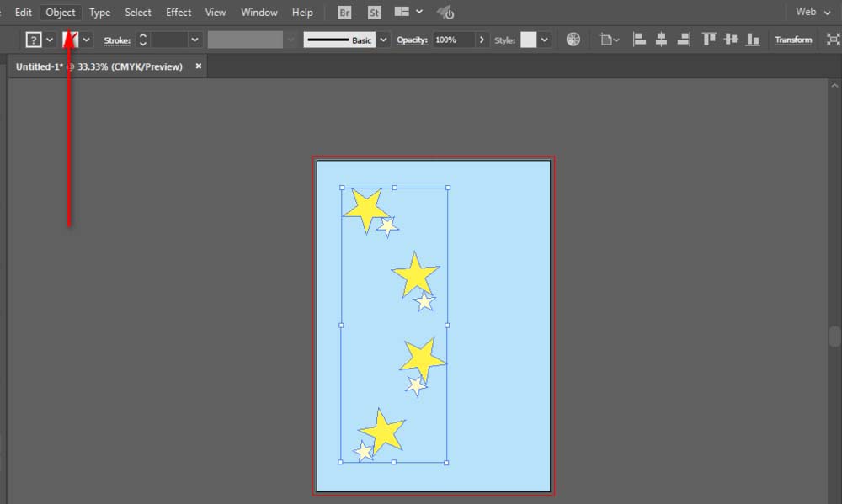Image resolution: width=842 pixels, height=504 pixels.
Task: Click the Opacity panel link label
Action: [412, 40]
